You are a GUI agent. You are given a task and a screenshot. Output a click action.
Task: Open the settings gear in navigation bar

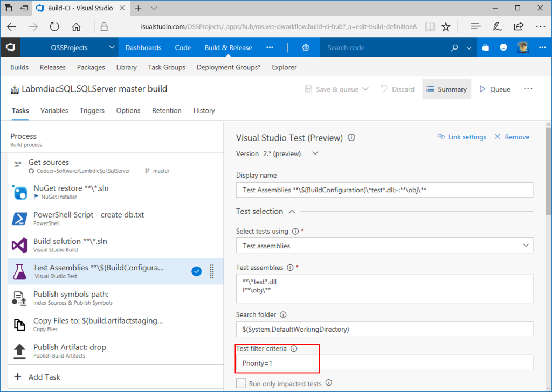click(x=306, y=47)
